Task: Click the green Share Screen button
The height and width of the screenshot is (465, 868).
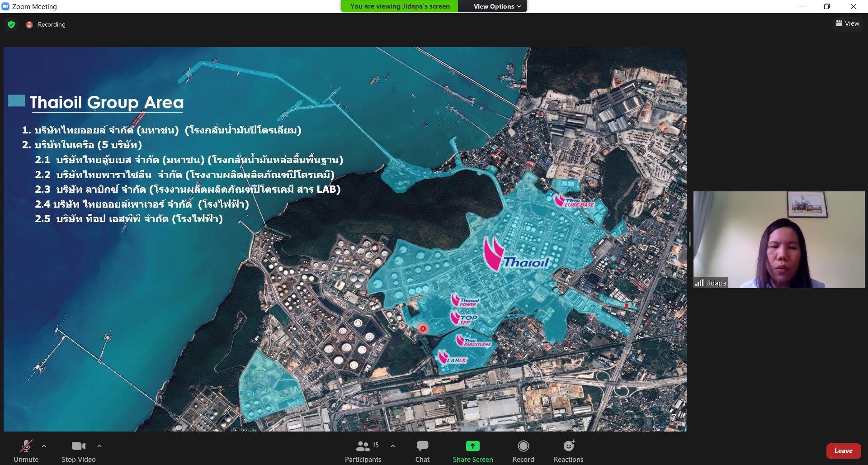Action: click(x=473, y=451)
